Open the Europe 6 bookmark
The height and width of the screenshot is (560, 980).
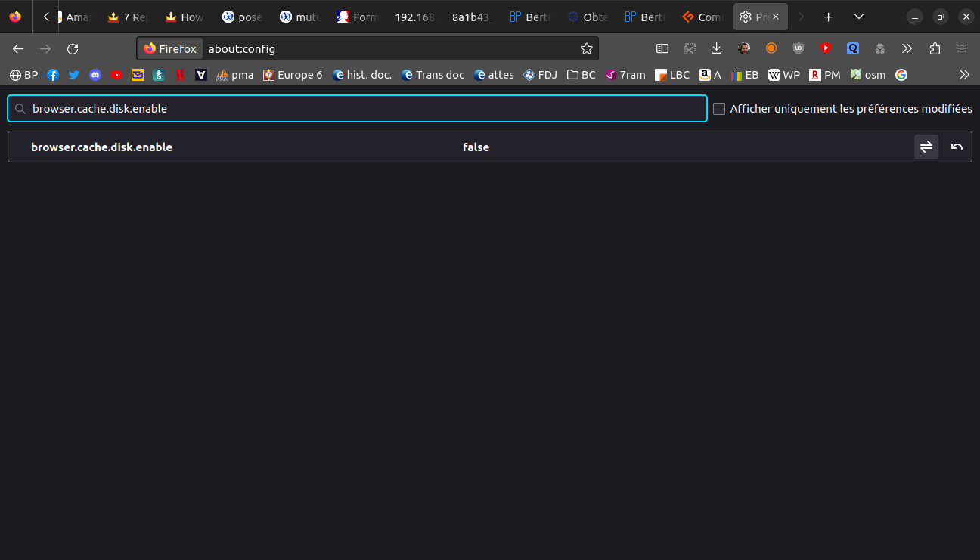coord(293,75)
